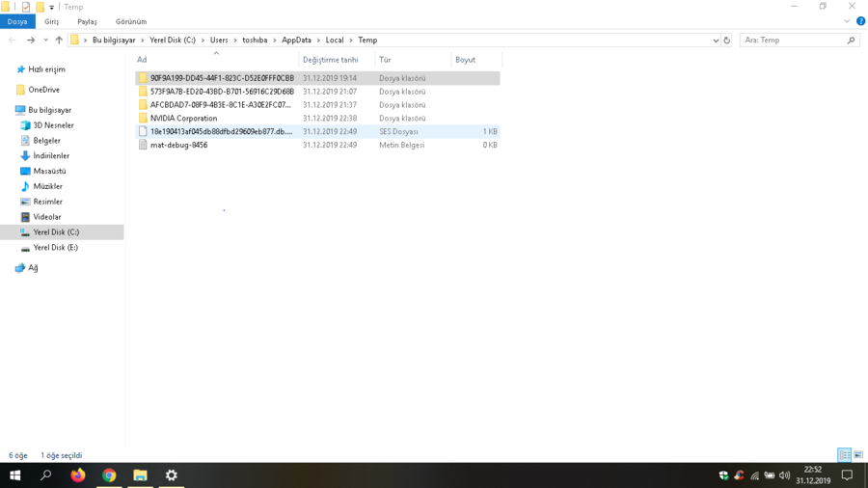The width and height of the screenshot is (868, 488).
Task: Click the Back navigation arrow
Action: pyautogui.click(x=13, y=40)
